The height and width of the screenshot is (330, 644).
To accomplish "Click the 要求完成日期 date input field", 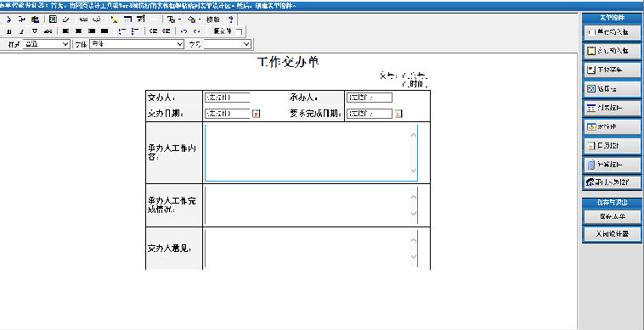I will click(x=370, y=114).
